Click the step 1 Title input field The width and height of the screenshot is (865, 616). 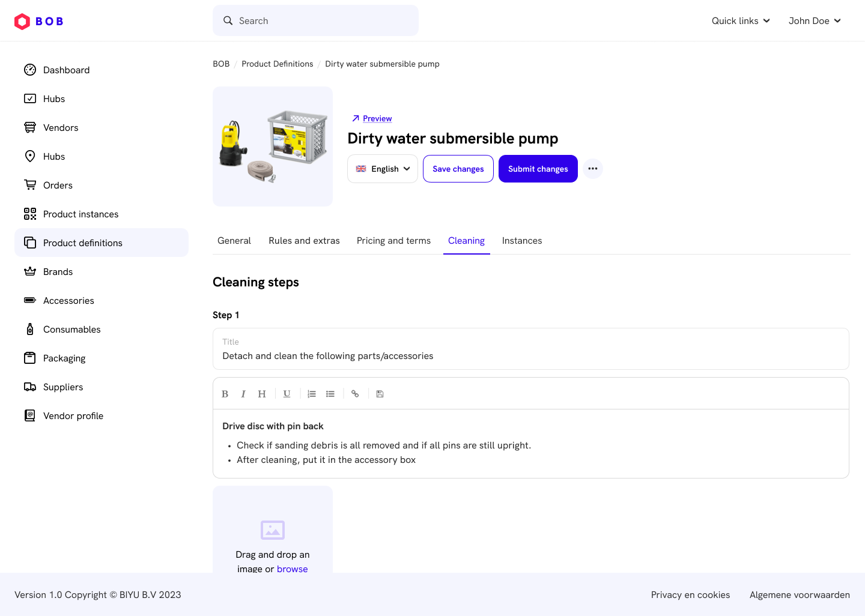tap(530, 355)
